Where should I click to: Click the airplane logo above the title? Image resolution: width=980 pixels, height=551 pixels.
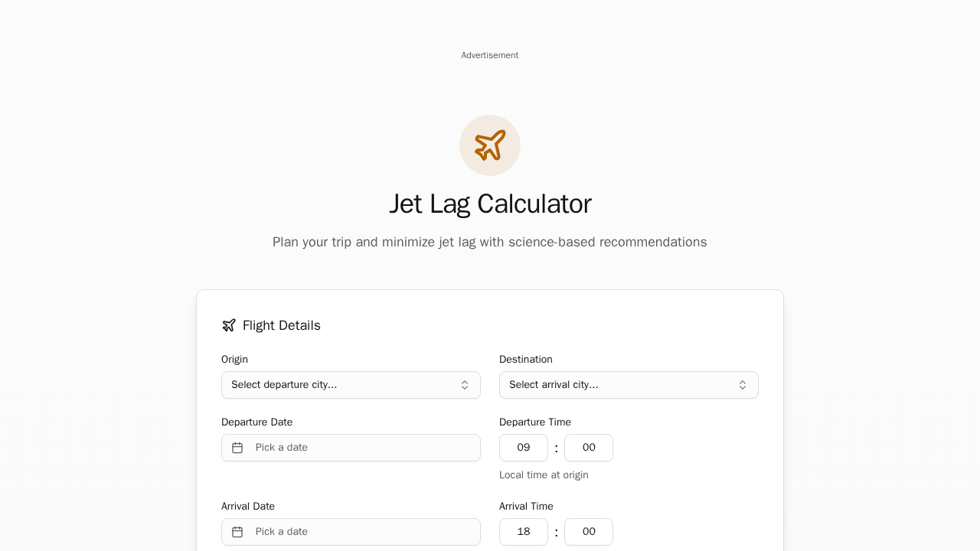pyautogui.click(x=490, y=145)
